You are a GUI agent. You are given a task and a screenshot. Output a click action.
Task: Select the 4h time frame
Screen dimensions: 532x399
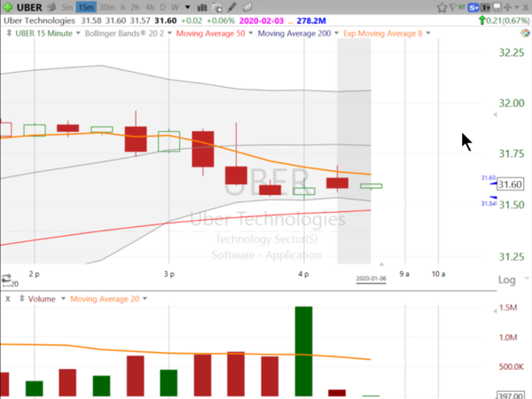point(150,7)
